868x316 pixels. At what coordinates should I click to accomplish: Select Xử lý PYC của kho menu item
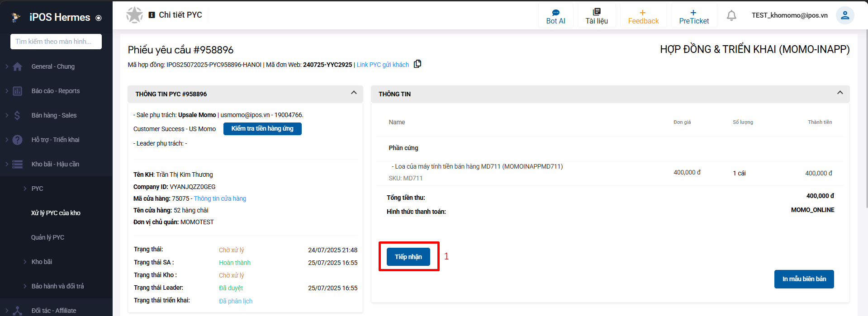click(56, 213)
